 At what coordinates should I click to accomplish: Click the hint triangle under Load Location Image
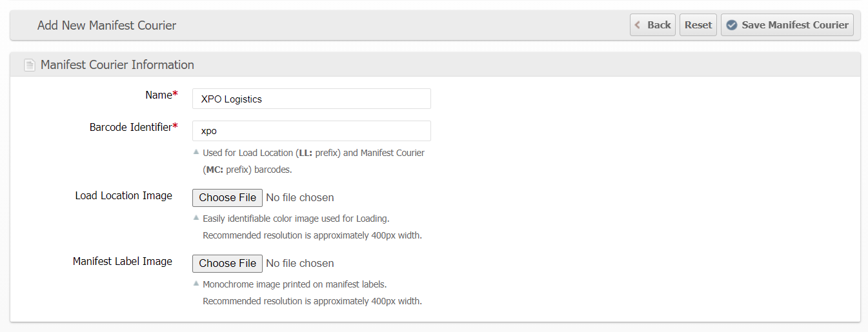point(196,218)
